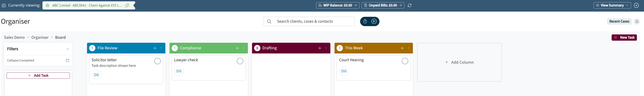Screen dimensions: 644x96
Task: Open the Recent Cases list
Action: (x=619, y=21)
